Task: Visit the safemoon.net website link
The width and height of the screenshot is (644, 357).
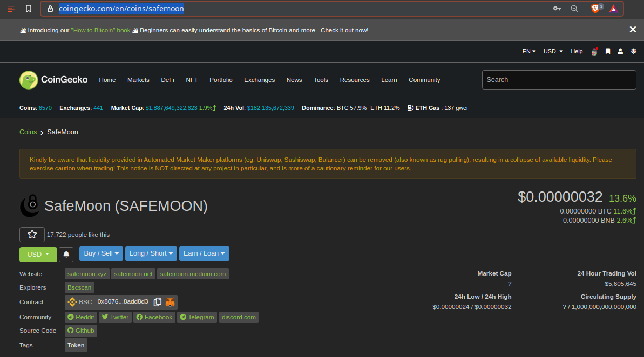Action: click(x=133, y=274)
